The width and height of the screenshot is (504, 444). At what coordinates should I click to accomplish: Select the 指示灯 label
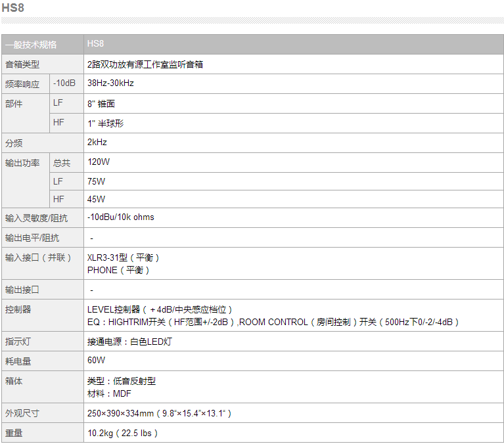(x=18, y=342)
